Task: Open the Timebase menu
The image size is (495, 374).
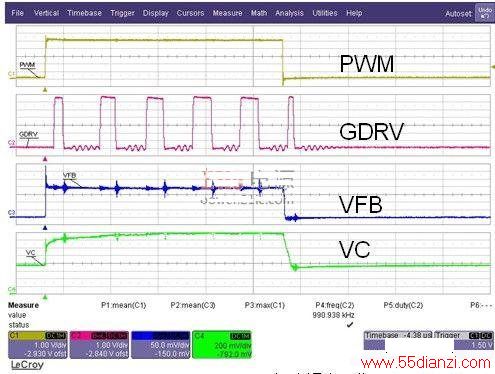Action: (84, 13)
